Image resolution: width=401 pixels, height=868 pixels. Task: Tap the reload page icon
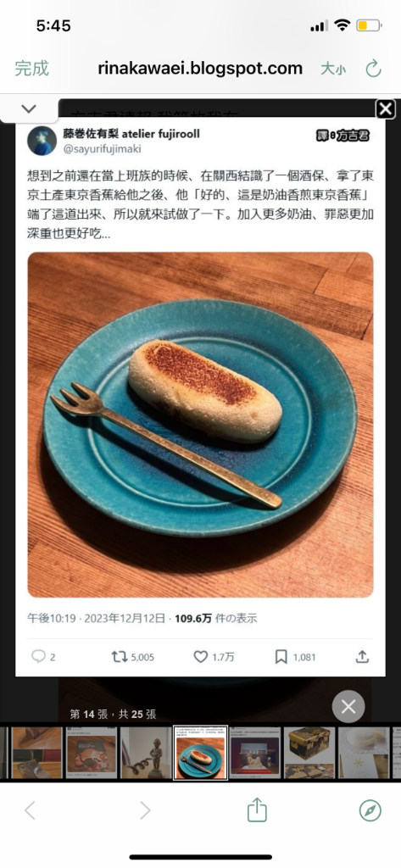point(374,70)
